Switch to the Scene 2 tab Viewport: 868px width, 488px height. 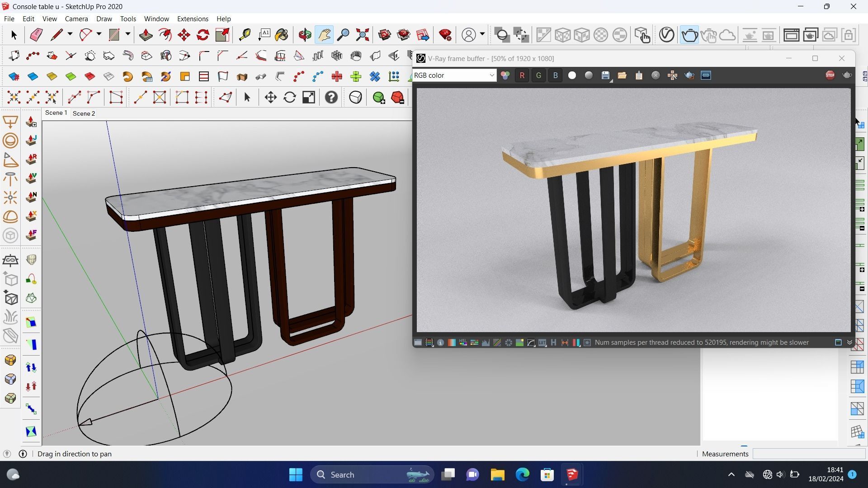tap(84, 113)
